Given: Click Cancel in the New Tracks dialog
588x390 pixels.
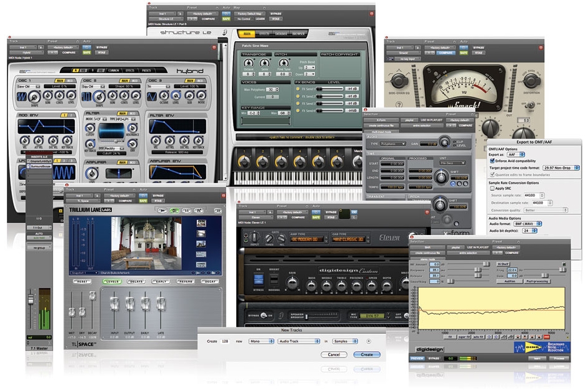Looking at the screenshot, I should [334, 354].
